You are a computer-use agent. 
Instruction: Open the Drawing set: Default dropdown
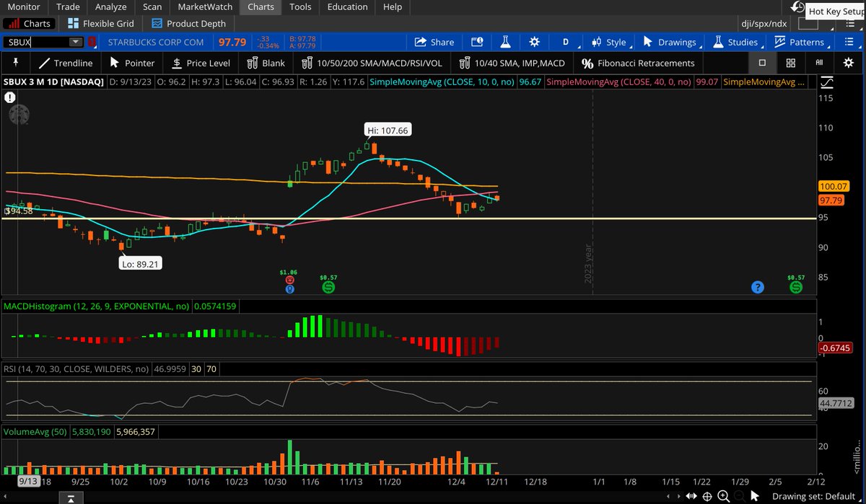click(816, 496)
